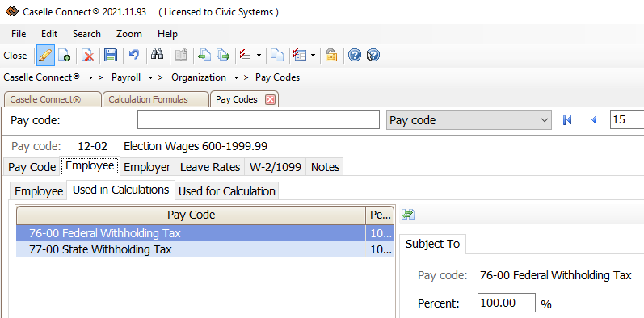Expand the Caselle Connect breadcrumb dropdown arrow

coord(90,77)
